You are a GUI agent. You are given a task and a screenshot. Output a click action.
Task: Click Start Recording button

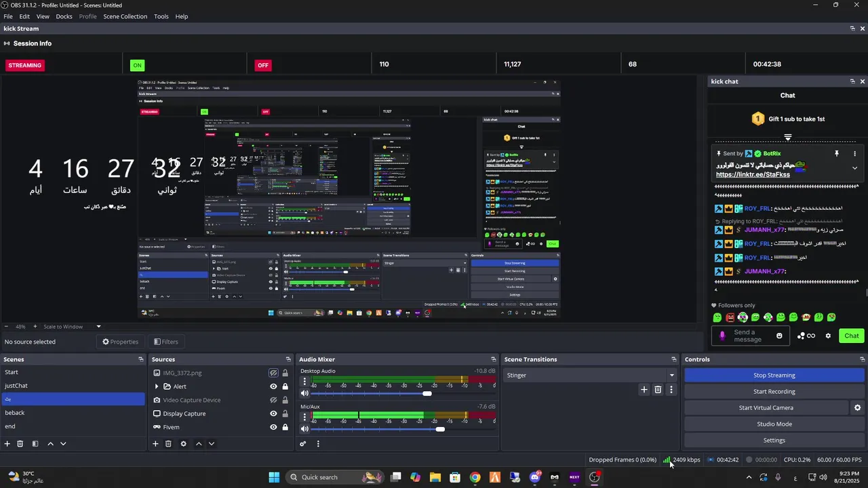tap(774, 392)
